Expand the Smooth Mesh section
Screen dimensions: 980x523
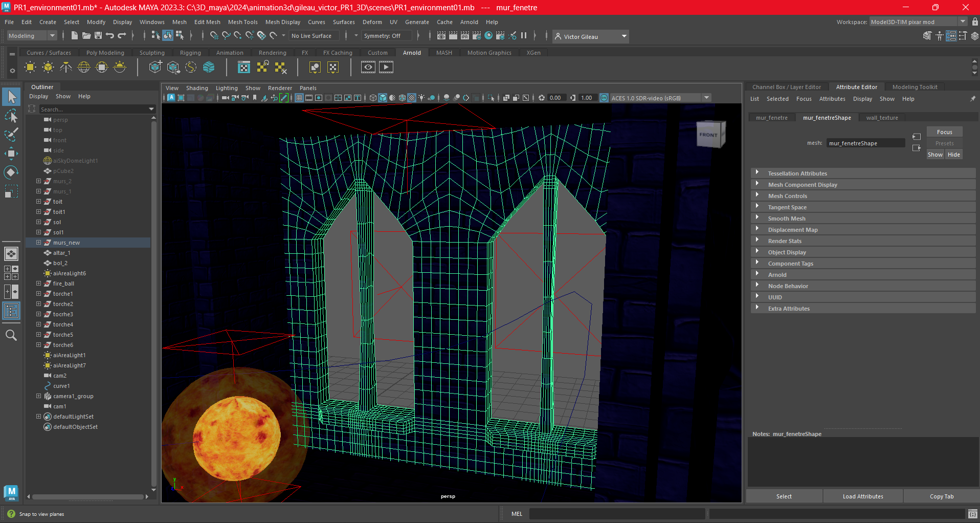[863, 219]
